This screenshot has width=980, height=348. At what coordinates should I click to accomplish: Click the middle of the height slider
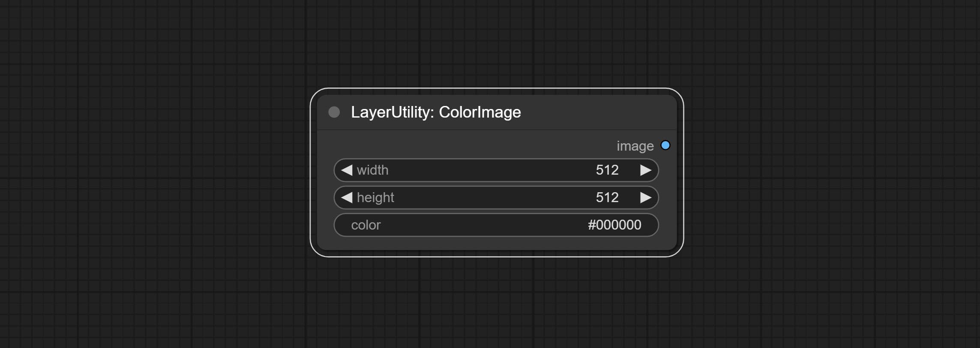496,197
